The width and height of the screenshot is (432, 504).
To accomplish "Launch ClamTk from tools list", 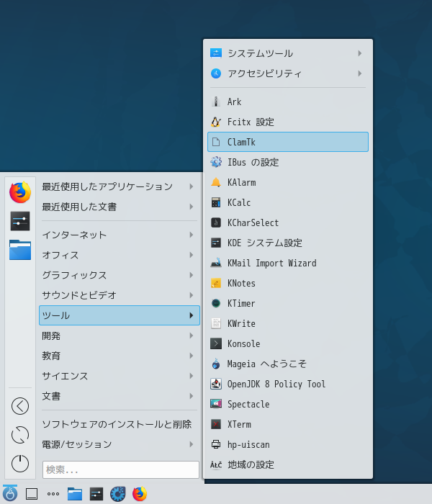I will (288, 142).
